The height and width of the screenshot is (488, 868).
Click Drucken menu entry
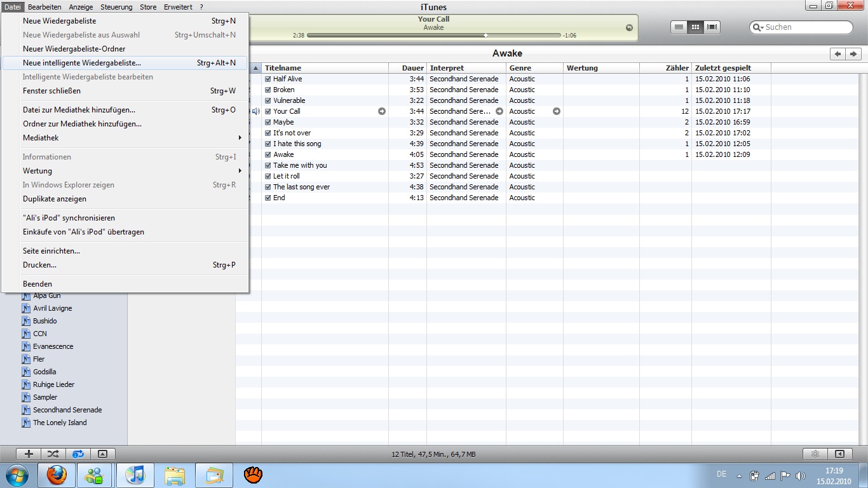click(125, 265)
